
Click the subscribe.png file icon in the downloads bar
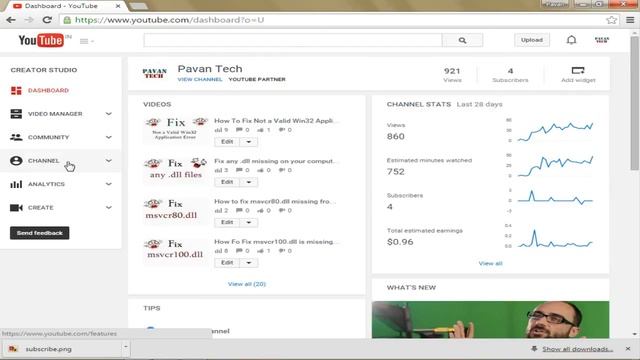coord(13,349)
